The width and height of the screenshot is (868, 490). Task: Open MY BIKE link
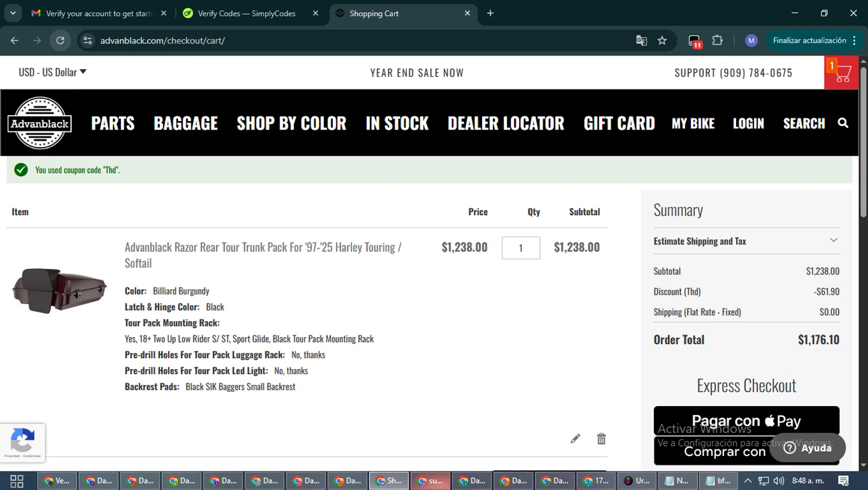tap(693, 123)
